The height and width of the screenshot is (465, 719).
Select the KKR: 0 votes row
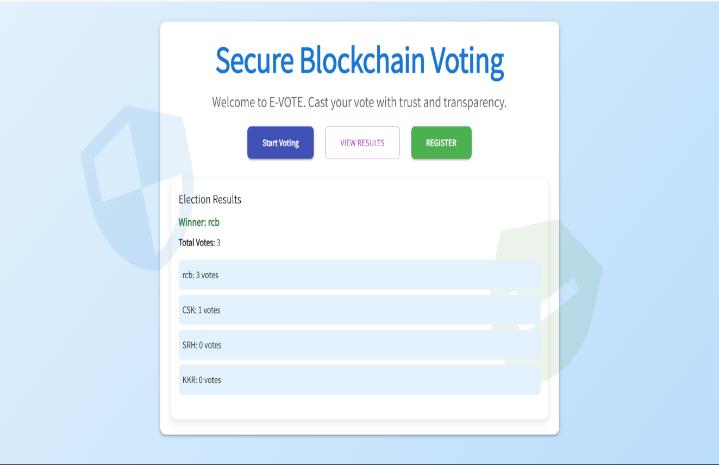click(x=359, y=380)
